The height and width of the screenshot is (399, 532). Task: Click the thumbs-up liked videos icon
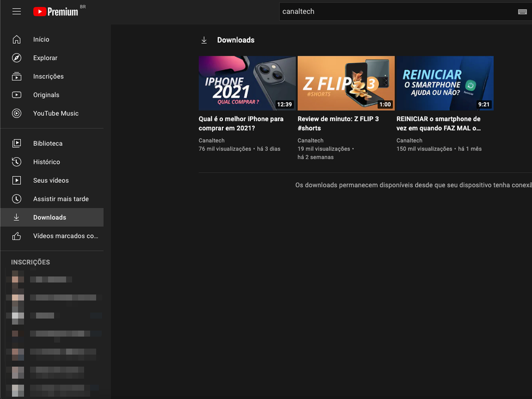(17, 236)
